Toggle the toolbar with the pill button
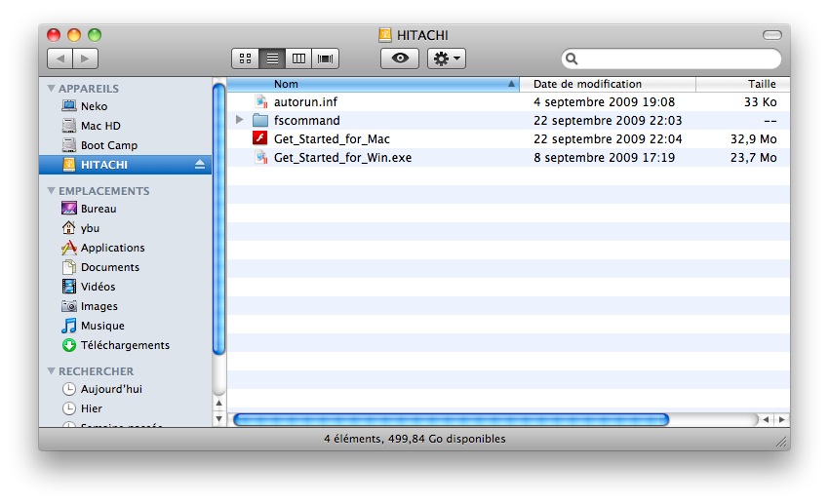Viewport: 829px width, 504px height. pyautogui.click(x=771, y=35)
